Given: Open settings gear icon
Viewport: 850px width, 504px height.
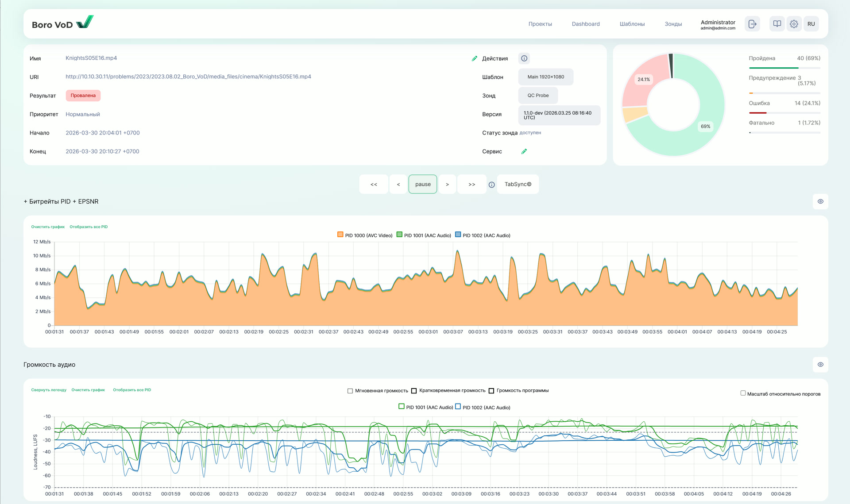Looking at the screenshot, I should pos(794,24).
